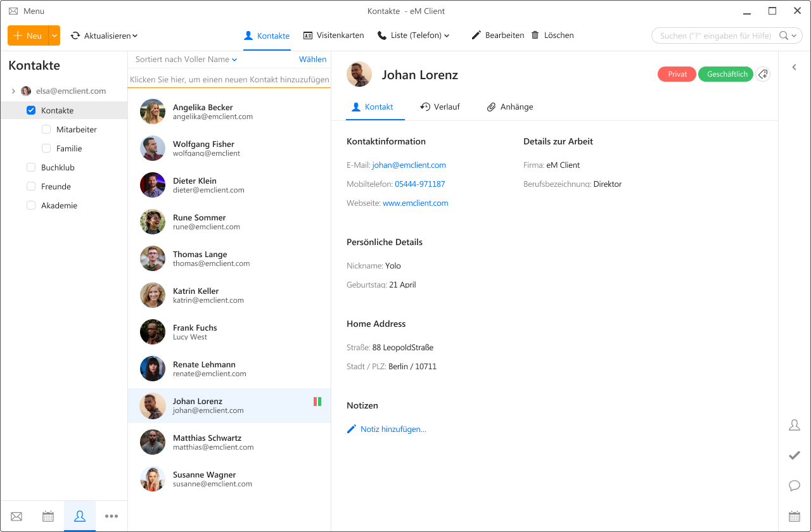Expand the Aktualisieren dropdown
The image size is (811, 532).
(x=135, y=36)
